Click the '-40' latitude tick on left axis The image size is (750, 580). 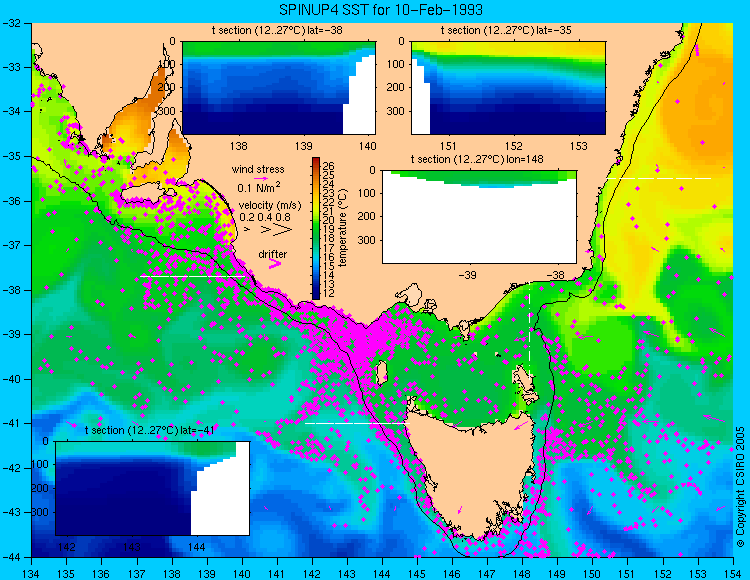(x=11, y=379)
